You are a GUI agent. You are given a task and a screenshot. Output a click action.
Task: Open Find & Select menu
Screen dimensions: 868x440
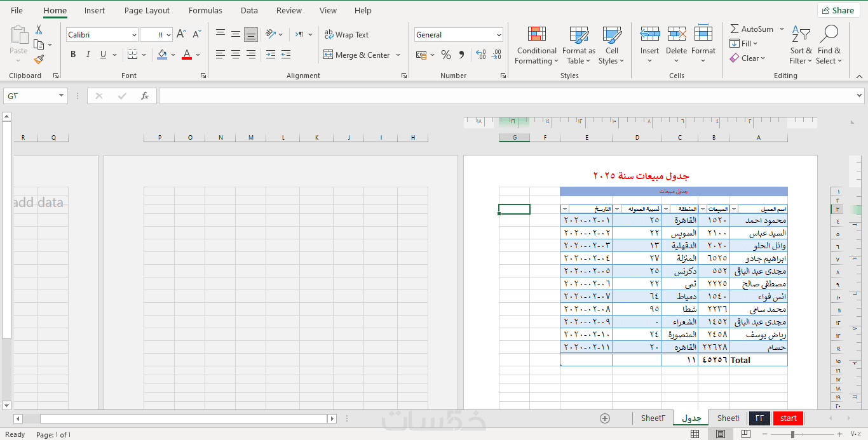coord(829,45)
